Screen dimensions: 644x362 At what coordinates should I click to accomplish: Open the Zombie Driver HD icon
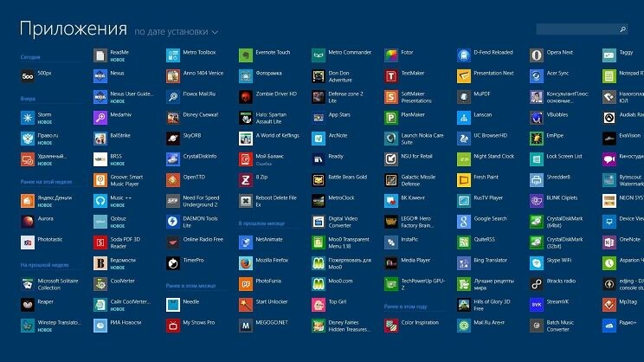coord(246,97)
